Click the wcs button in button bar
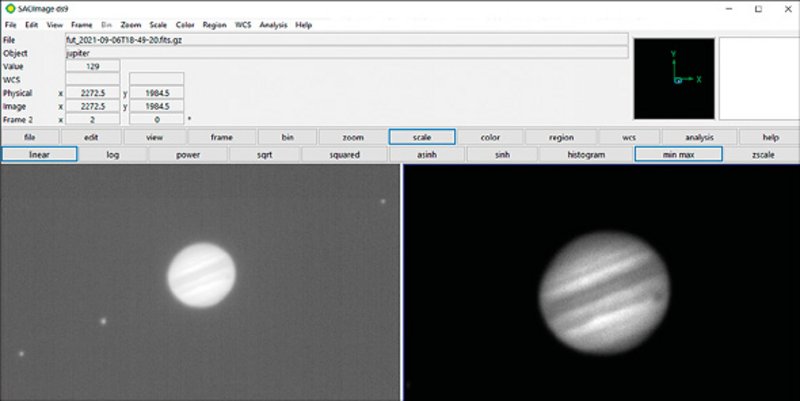 coord(629,137)
